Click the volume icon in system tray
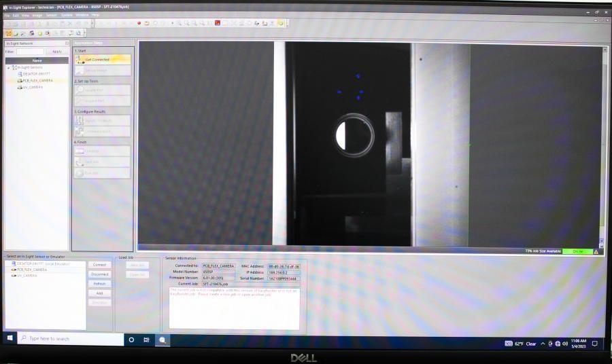Image resolution: width=612 pixels, height=364 pixels. point(565,344)
